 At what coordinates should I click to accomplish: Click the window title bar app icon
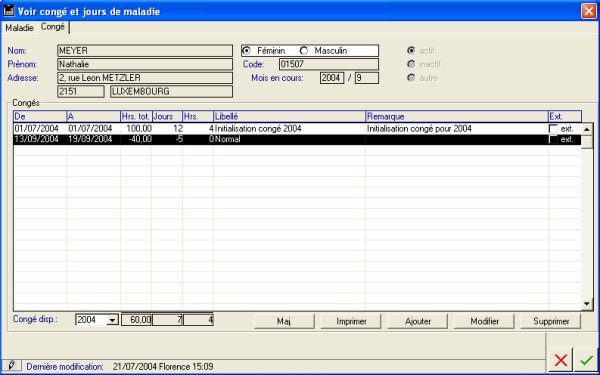click(9, 11)
